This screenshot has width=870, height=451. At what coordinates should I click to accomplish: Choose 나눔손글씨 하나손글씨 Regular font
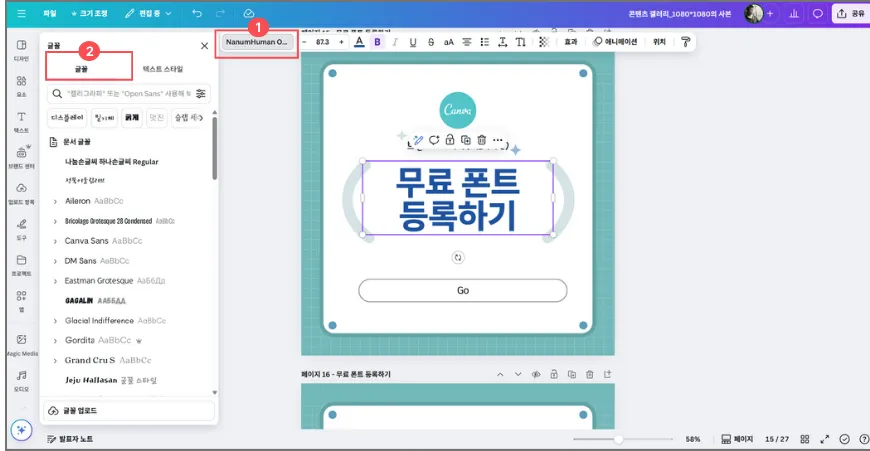(112, 161)
